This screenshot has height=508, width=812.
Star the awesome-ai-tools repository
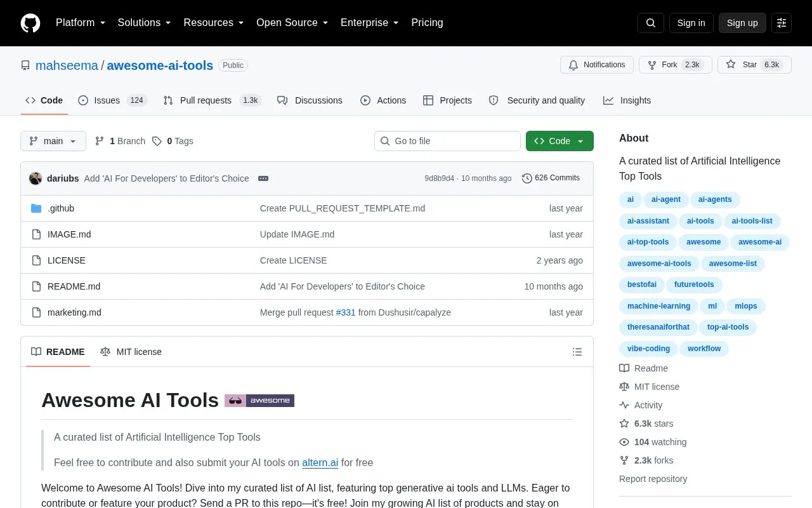pyautogui.click(x=754, y=65)
